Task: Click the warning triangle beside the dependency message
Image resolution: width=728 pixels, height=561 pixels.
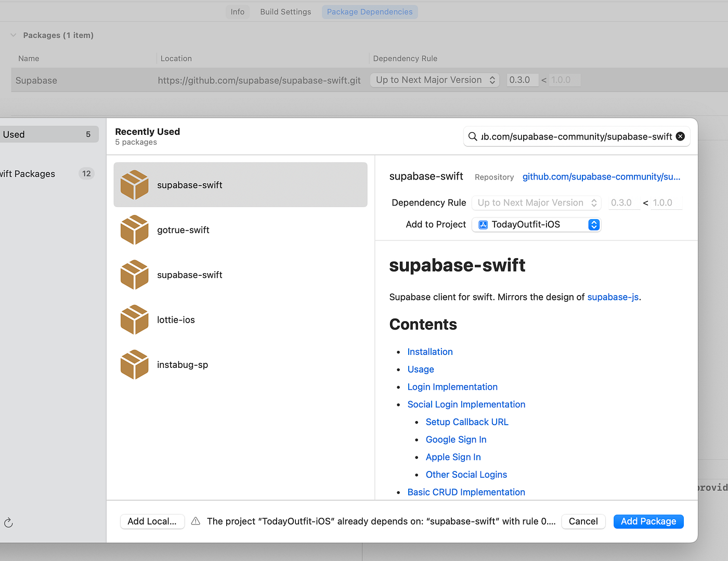Action: [x=195, y=521]
